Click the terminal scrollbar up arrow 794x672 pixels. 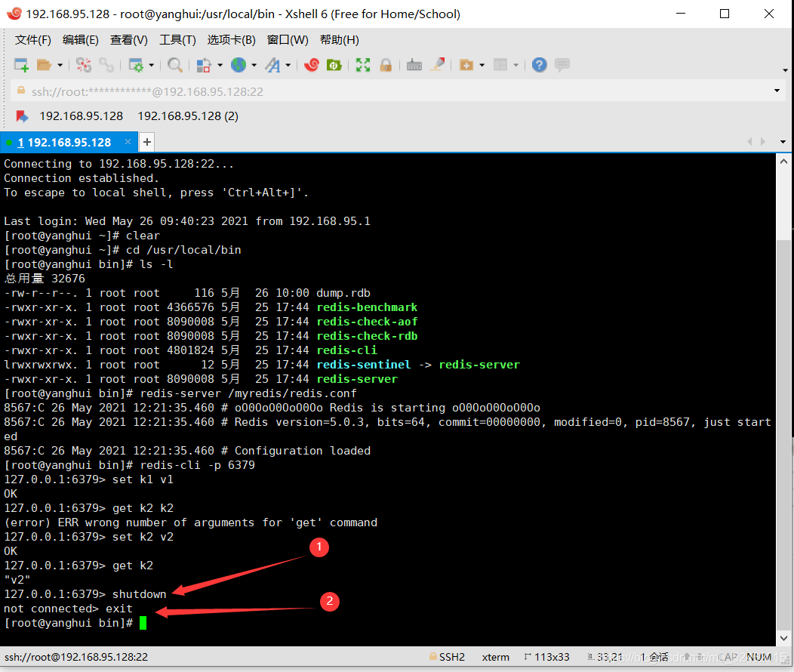pyautogui.click(x=784, y=162)
